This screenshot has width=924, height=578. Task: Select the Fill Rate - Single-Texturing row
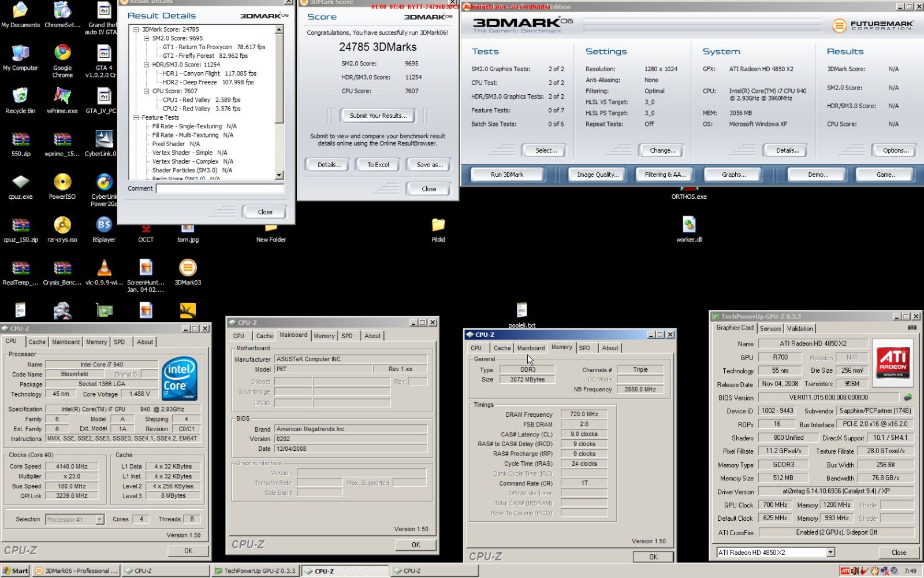pyautogui.click(x=194, y=126)
